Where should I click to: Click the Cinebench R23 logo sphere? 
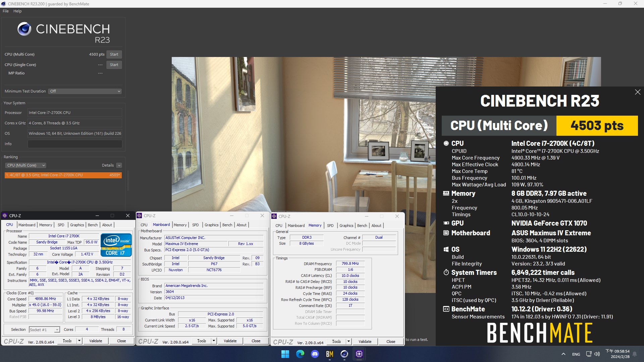(24, 29)
